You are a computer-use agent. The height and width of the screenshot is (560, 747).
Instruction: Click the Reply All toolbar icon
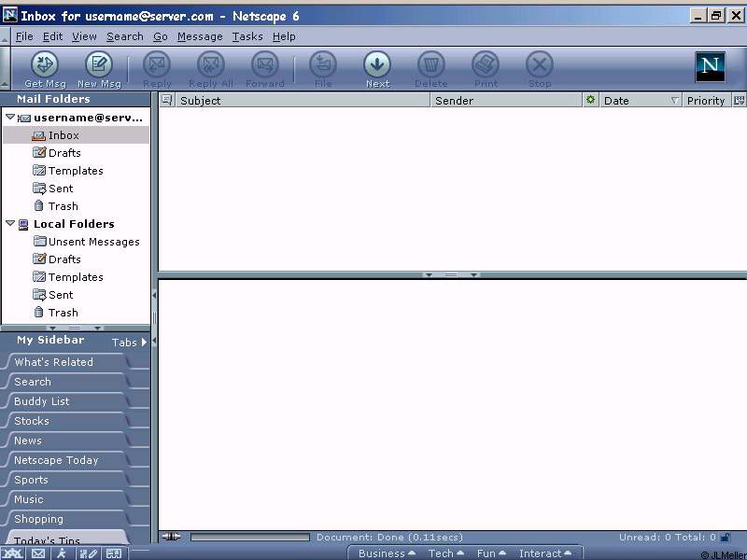(211, 64)
